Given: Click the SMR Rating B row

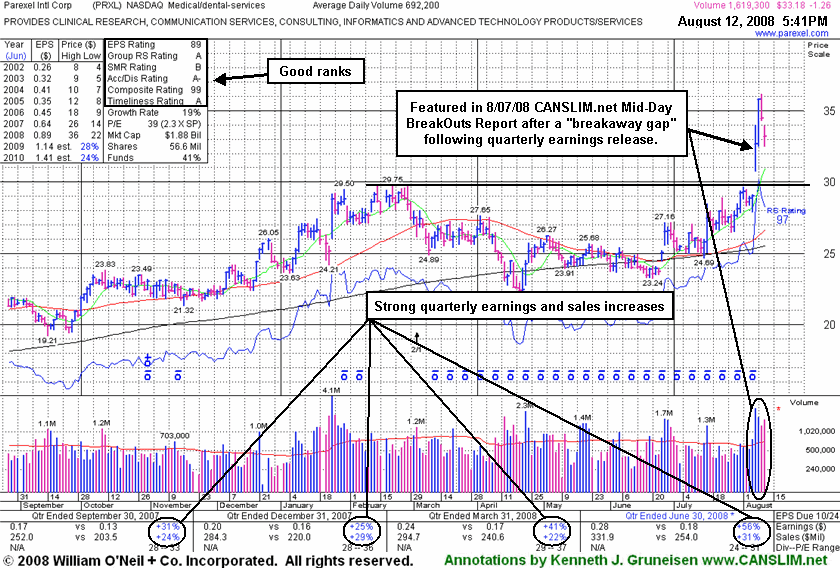Looking at the screenshot, I should [x=154, y=67].
